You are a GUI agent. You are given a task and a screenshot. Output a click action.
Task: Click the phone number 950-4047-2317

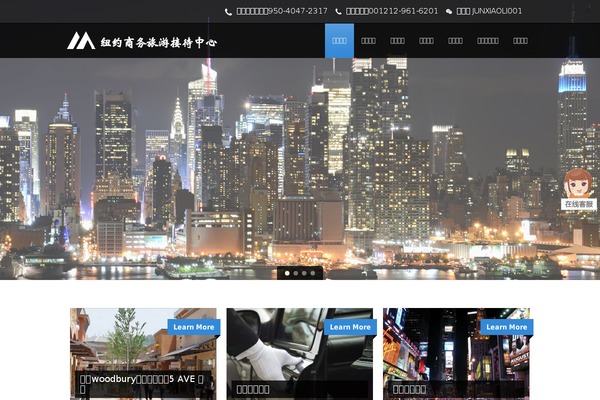point(298,11)
